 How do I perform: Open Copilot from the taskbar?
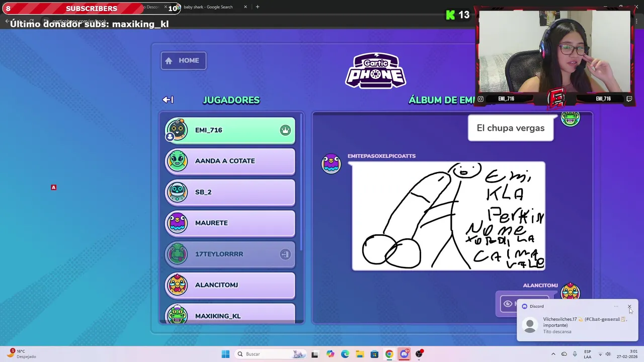[330, 354]
